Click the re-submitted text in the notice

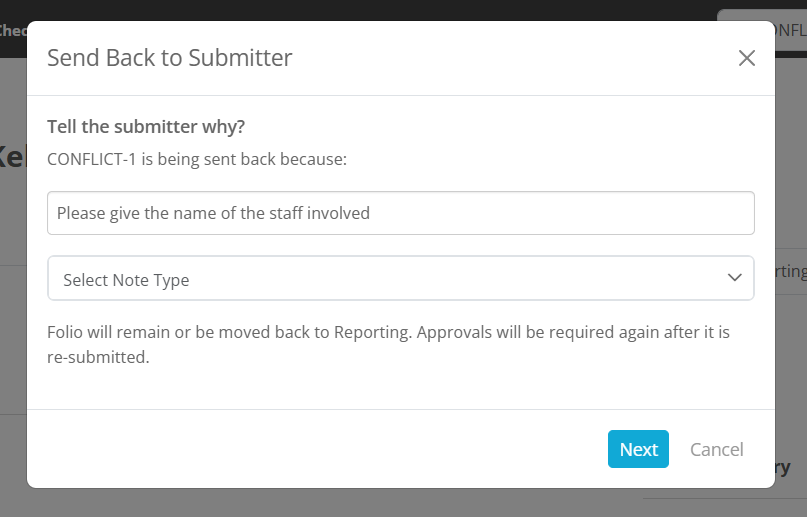98,357
